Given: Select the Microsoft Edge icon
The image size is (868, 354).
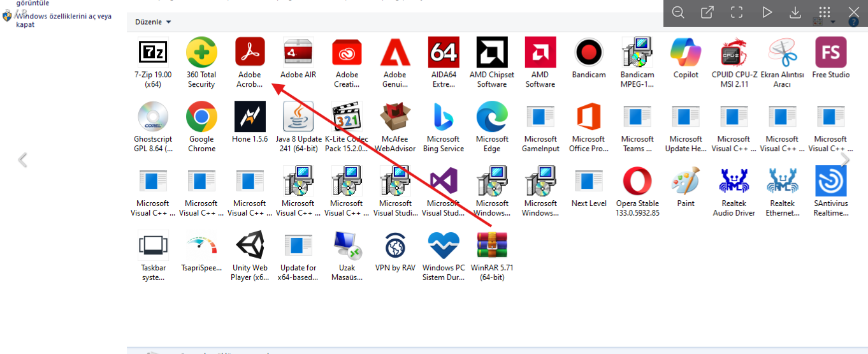Looking at the screenshot, I should (x=492, y=117).
